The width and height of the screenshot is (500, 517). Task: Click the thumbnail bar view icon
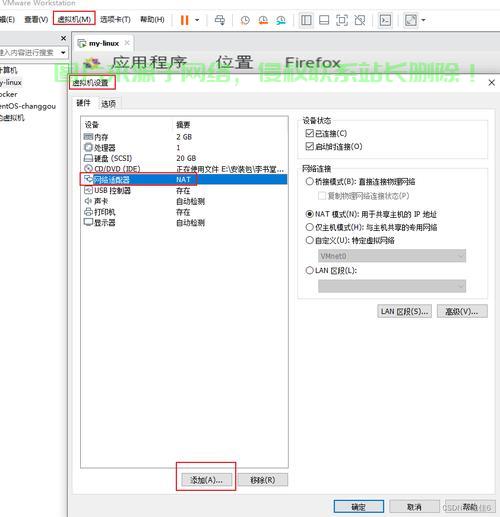[324, 20]
